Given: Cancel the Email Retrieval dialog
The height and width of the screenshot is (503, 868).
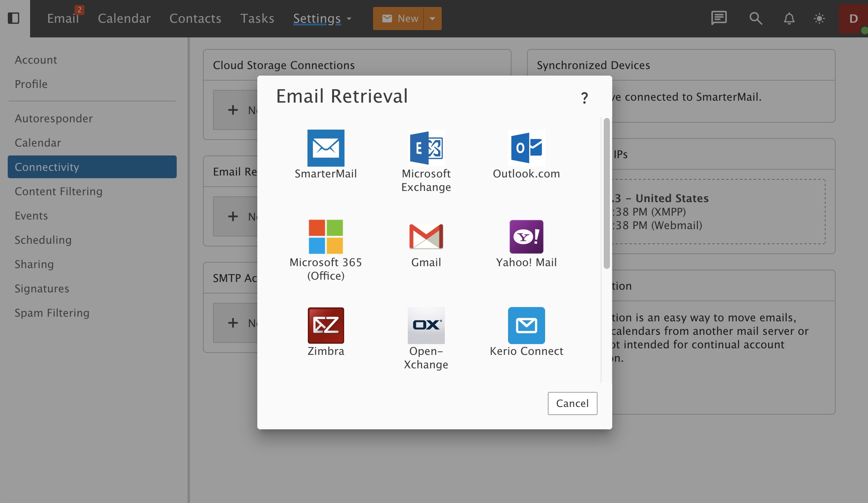Looking at the screenshot, I should 572,403.
